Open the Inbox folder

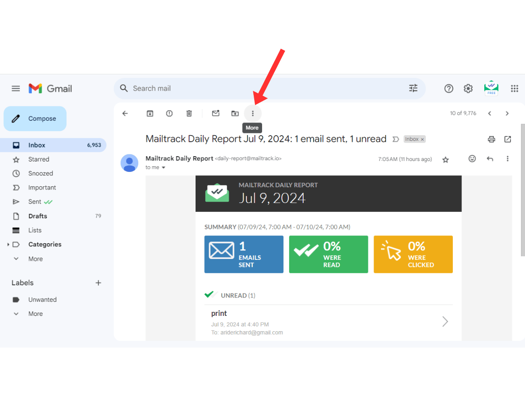click(x=53, y=145)
